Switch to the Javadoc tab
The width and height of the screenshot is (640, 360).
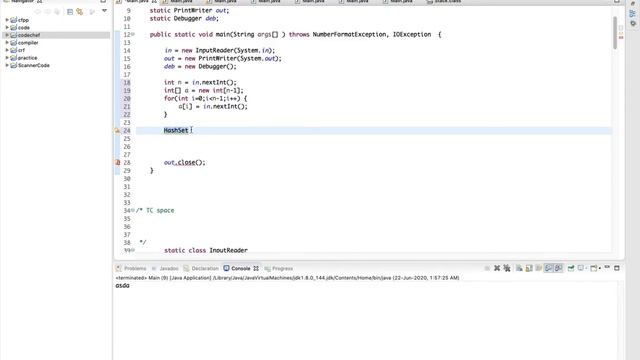(x=165, y=268)
